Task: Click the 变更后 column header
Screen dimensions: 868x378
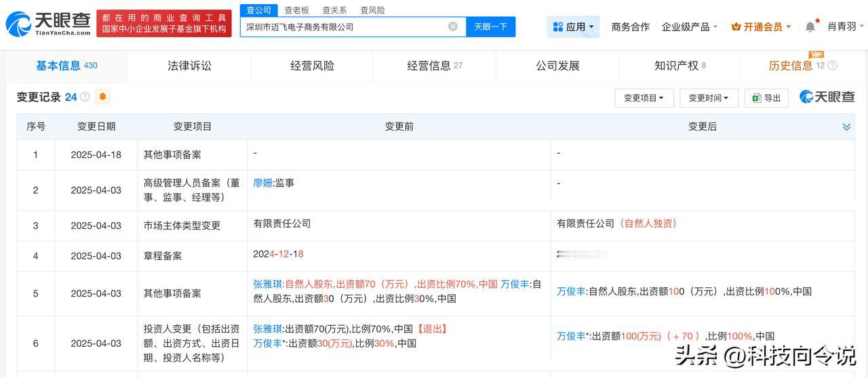Action: pyautogui.click(x=703, y=127)
